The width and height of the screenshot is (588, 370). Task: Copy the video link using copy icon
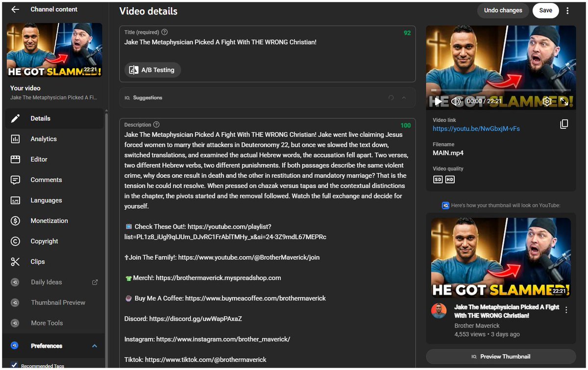coord(564,124)
